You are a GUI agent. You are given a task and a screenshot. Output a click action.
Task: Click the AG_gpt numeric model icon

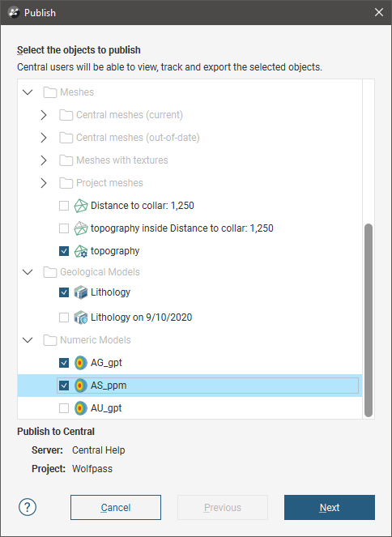pyautogui.click(x=81, y=363)
